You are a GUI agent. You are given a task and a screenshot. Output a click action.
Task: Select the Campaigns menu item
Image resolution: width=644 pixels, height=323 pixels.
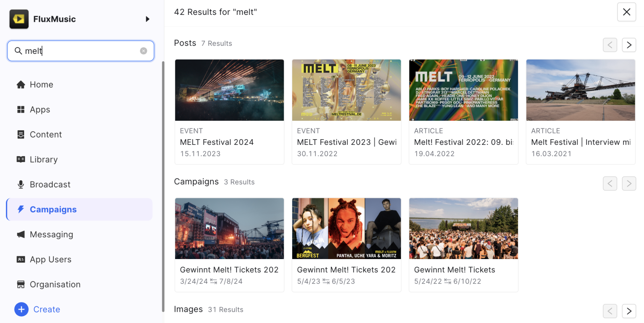79,209
